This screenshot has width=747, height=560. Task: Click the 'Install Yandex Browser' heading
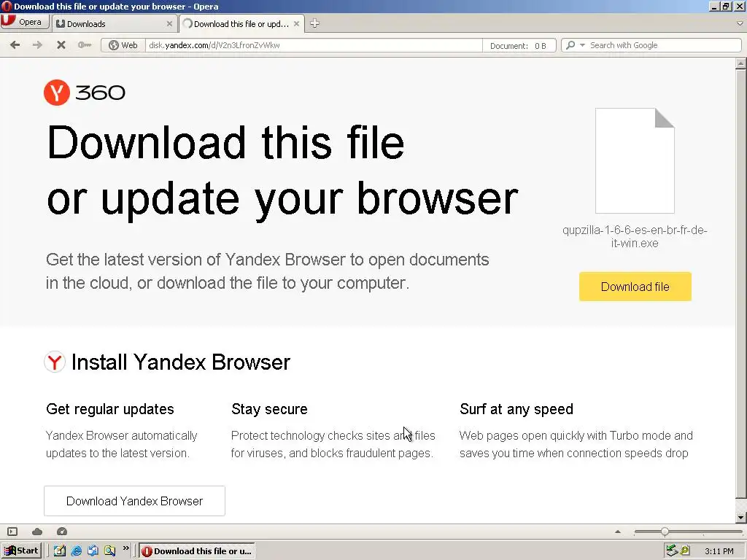coord(181,362)
